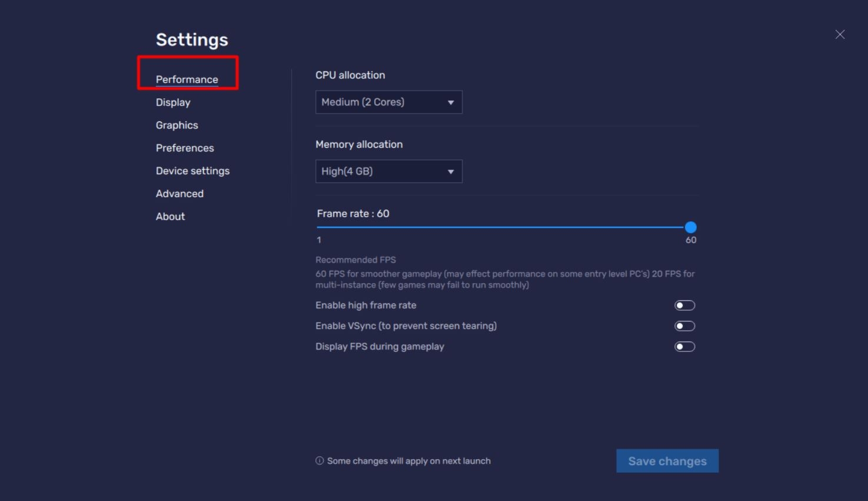The image size is (868, 501).
Task: Switch to the Display settings tab
Action: 173,102
